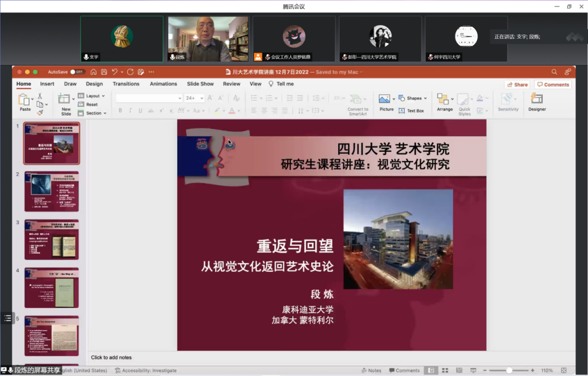Switch to Slide Sorter view icon
Image resolution: width=588 pixels, height=376 pixels.
(x=445, y=370)
